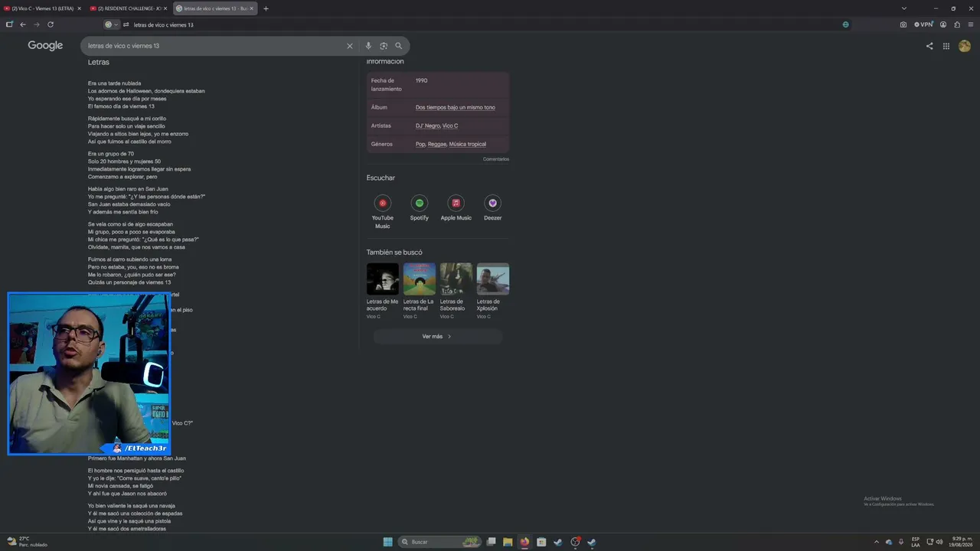
Task: Go back to the previous page
Action: click(x=22, y=24)
